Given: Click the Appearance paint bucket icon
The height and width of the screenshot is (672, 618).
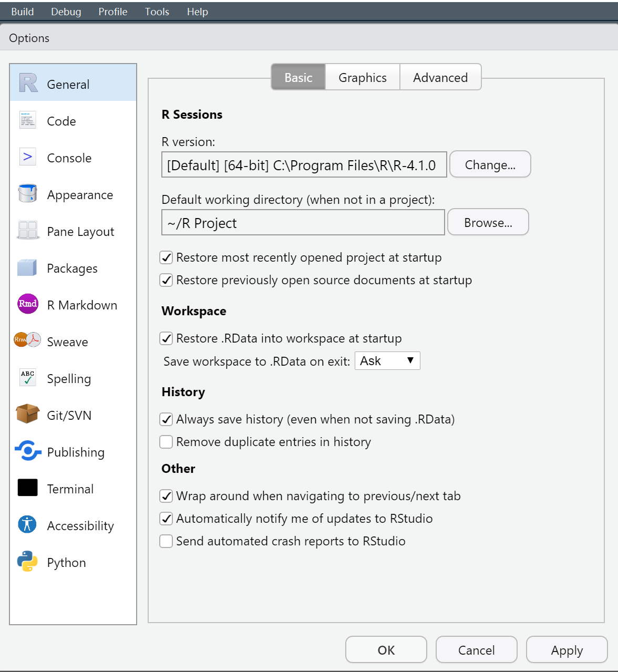Looking at the screenshot, I should click(x=27, y=194).
